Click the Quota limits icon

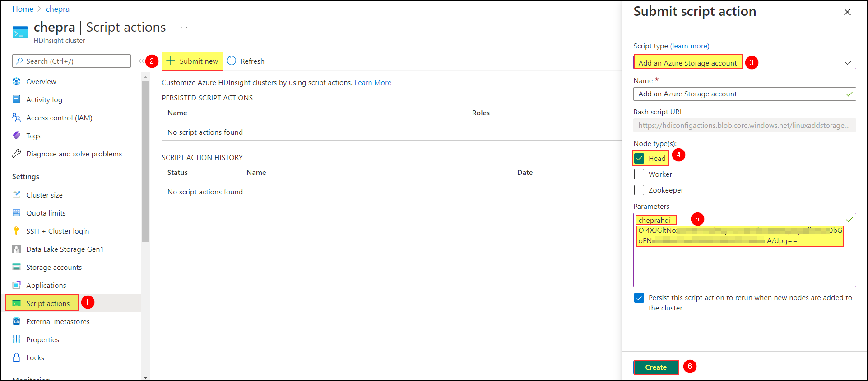click(x=17, y=213)
